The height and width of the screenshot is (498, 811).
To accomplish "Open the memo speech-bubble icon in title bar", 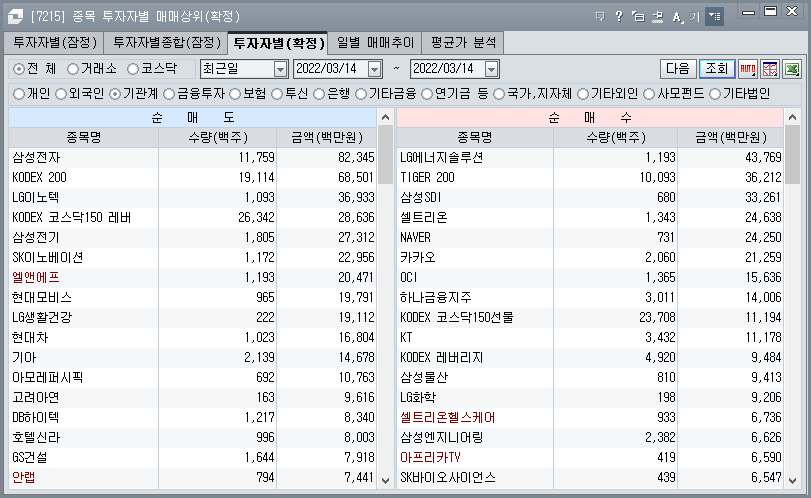I will [600, 17].
